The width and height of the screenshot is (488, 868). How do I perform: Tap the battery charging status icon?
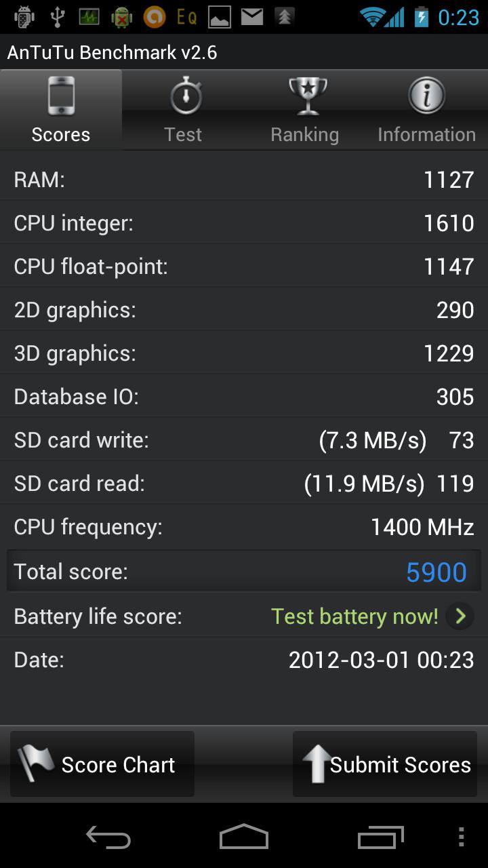(422, 17)
